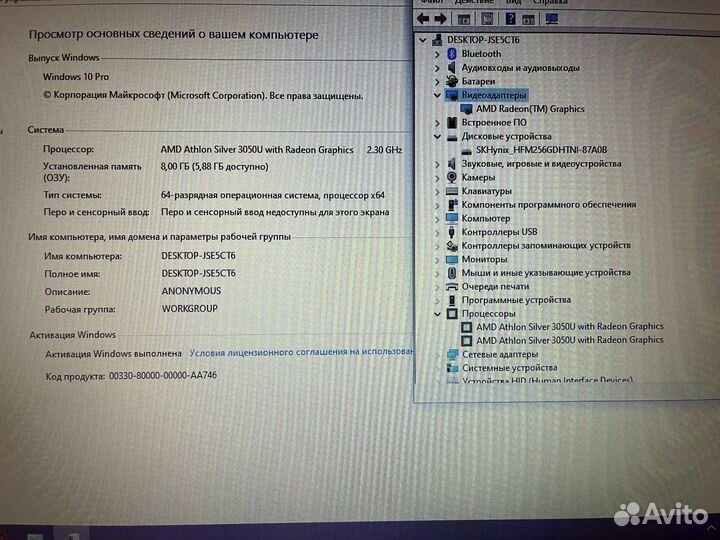Toggle the action pane toolbar icon
Screen dimensions: 720x540
[x=529, y=19]
